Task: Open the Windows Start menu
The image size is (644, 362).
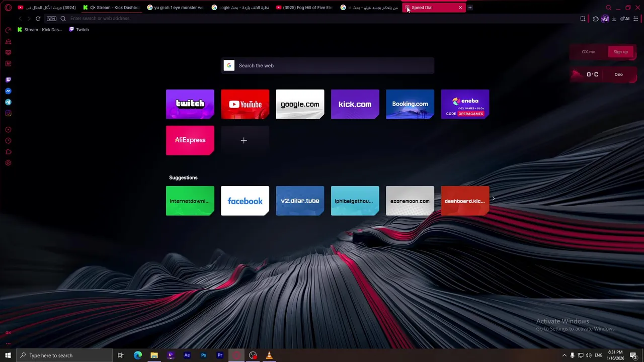Action: tap(8, 355)
